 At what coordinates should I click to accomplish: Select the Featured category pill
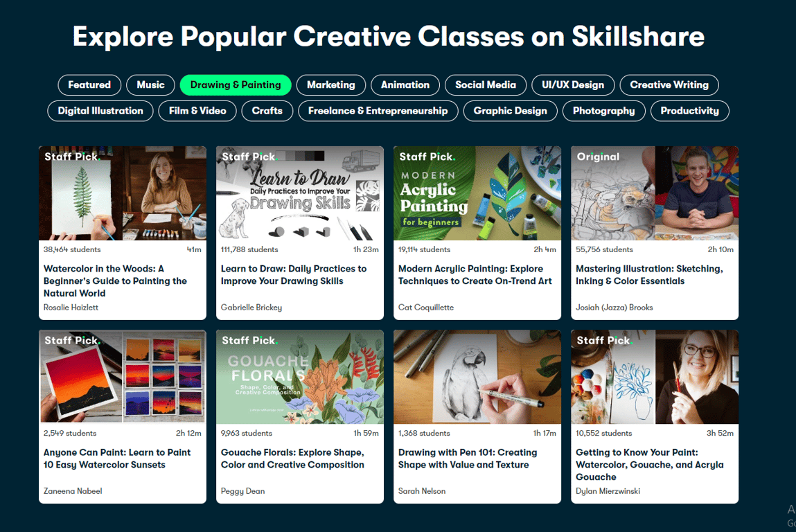click(89, 85)
